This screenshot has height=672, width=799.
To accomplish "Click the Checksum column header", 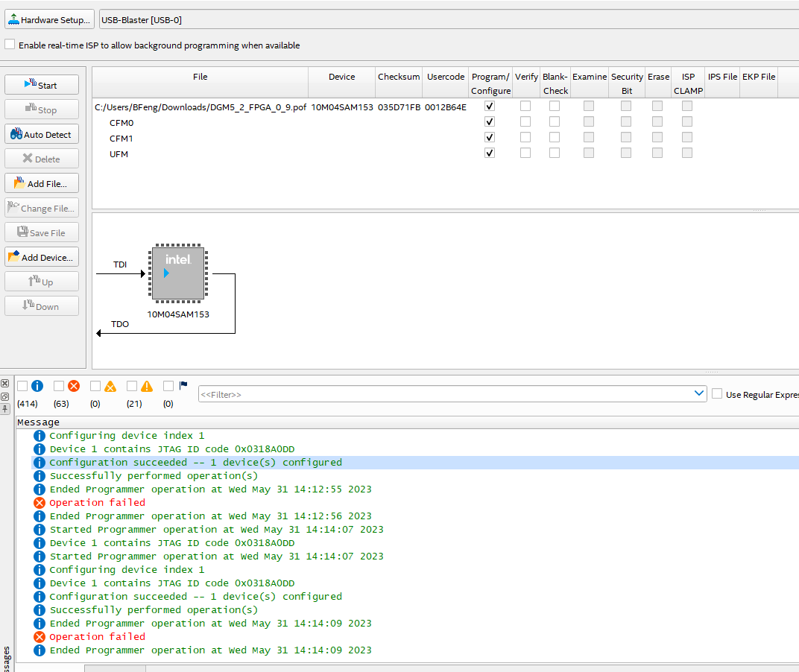I will pos(399,83).
